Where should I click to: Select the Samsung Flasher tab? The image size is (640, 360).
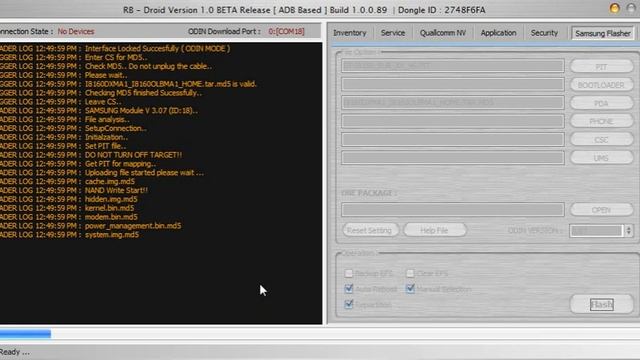[x=603, y=33]
